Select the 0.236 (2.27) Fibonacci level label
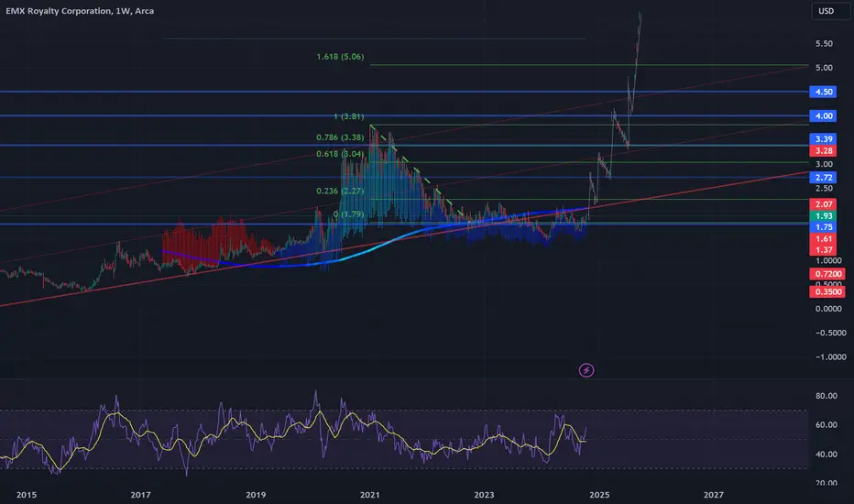This screenshot has height=504, width=854. click(x=340, y=191)
